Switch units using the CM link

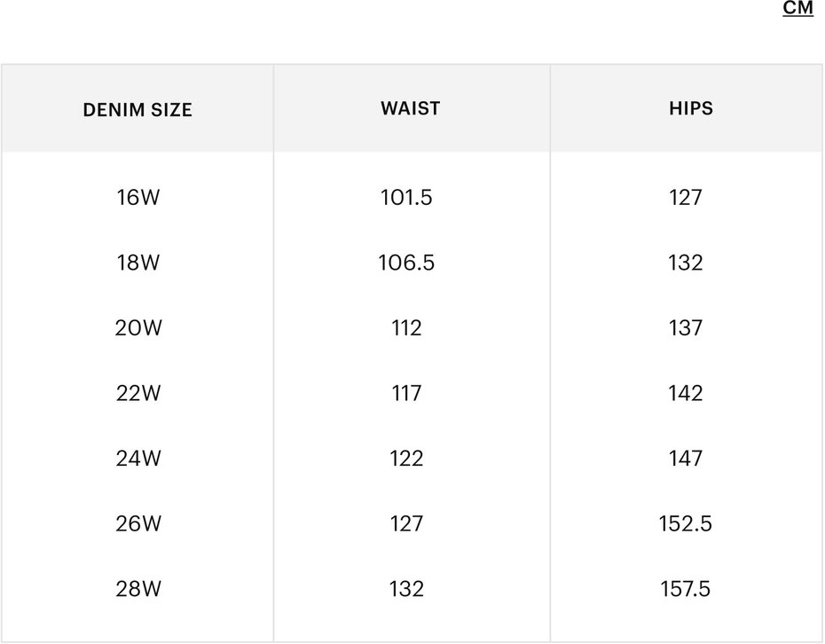797,8
